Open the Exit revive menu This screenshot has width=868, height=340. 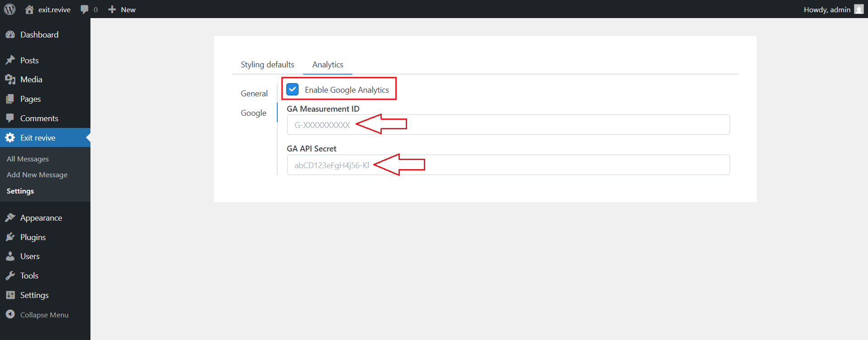(x=38, y=138)
